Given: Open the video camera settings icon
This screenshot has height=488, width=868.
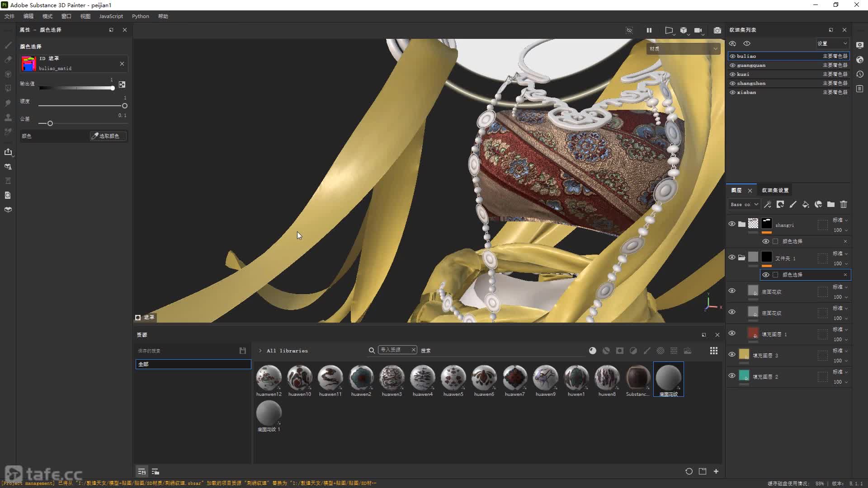Looking at the screenshot, I should 698,30.
